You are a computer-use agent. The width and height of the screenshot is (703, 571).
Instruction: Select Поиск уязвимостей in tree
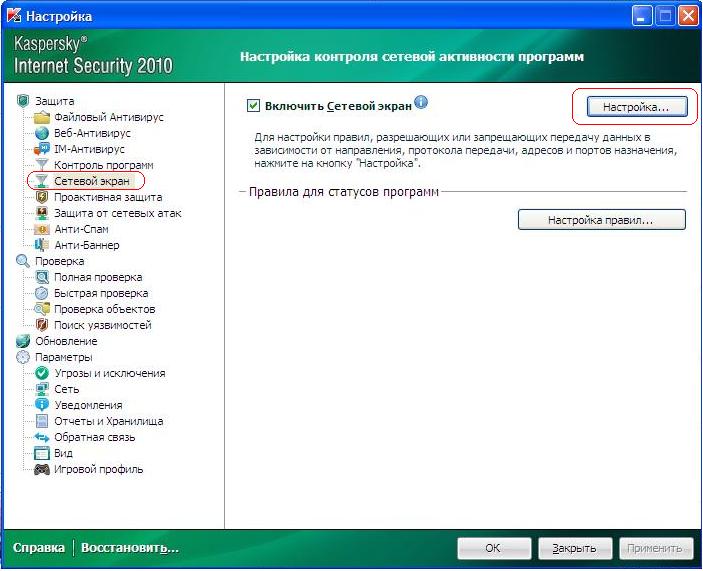click(103, 325)
